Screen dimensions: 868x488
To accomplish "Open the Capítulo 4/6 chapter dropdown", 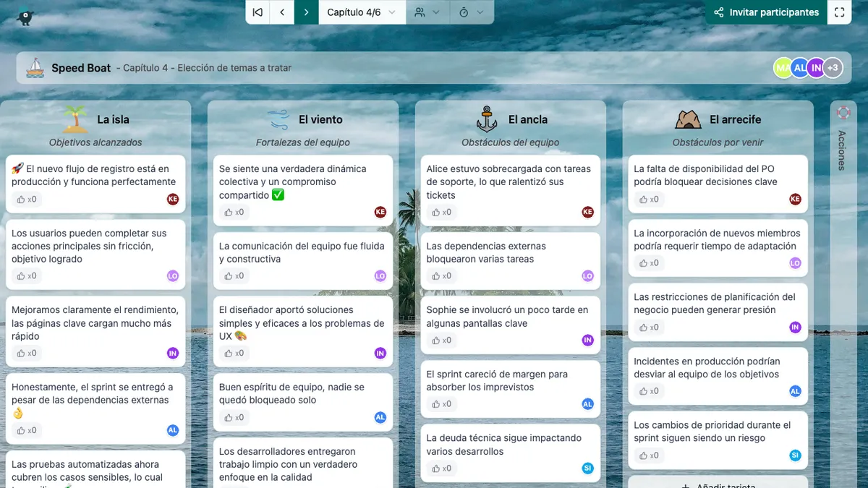I will click(x=362, y=12).
